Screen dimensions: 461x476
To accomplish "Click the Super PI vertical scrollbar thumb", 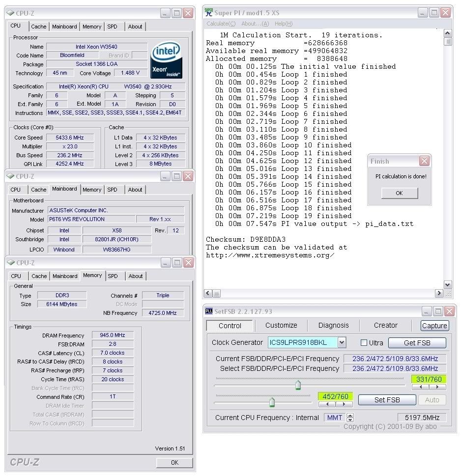I will (x=448, y=41).
